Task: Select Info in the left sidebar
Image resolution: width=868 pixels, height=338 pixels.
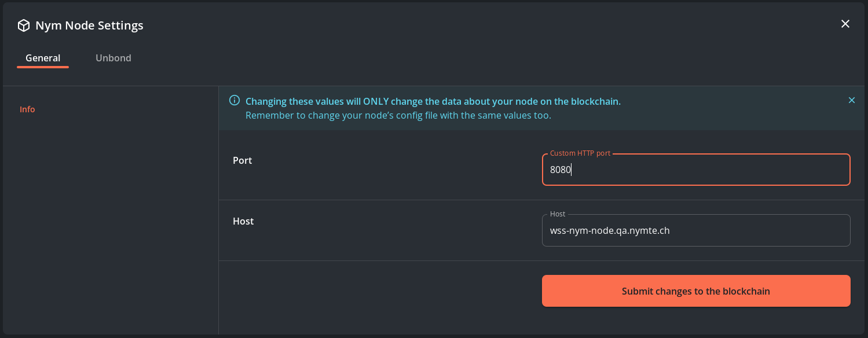Action: 27,109
